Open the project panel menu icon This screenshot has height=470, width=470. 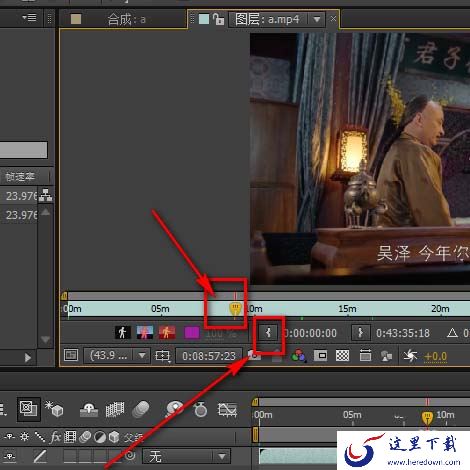click(29, 17)
